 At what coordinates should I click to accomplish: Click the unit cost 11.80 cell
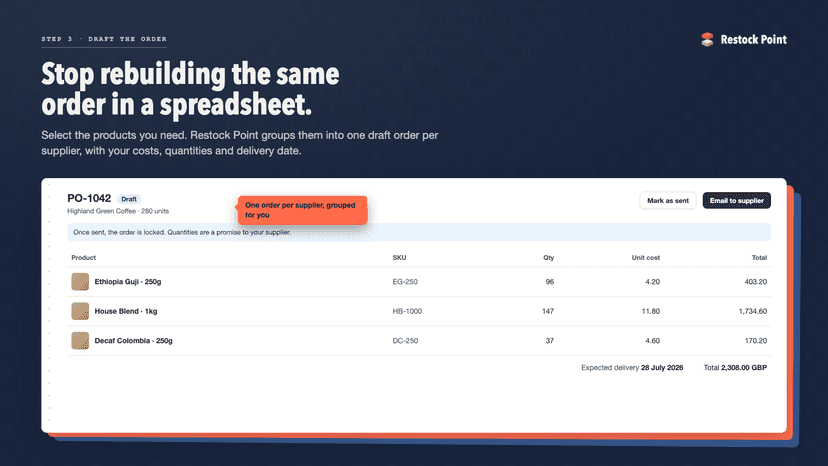[651, 311]
